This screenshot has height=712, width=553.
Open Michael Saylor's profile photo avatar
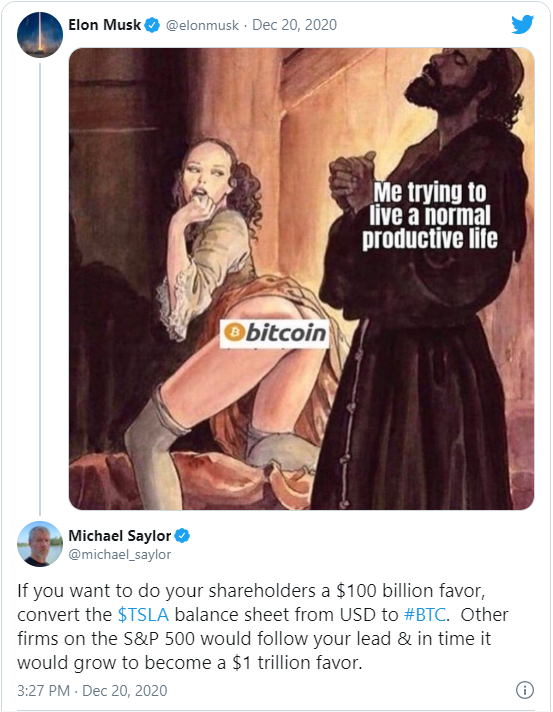click(x=40, y=544)
